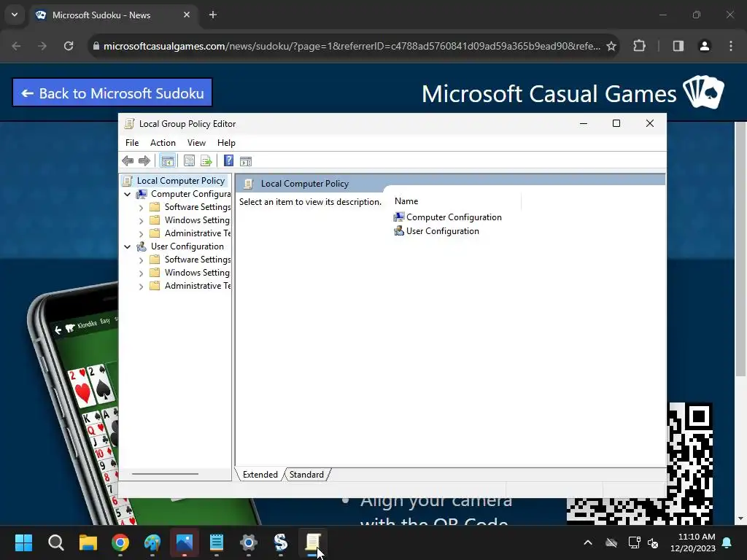Click the tree pane horizontal scrollbar
The width and height of the screenshot is (747, 560).
(165, 474)
